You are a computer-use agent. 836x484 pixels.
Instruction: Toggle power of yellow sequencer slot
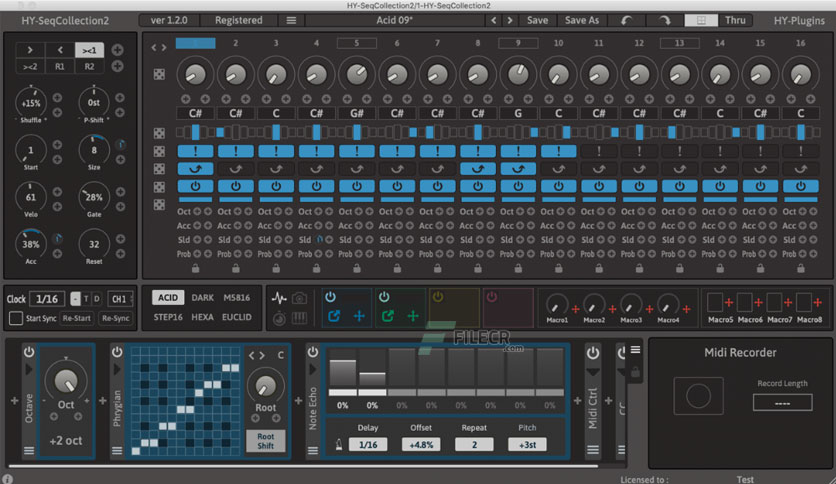(438, 297)
